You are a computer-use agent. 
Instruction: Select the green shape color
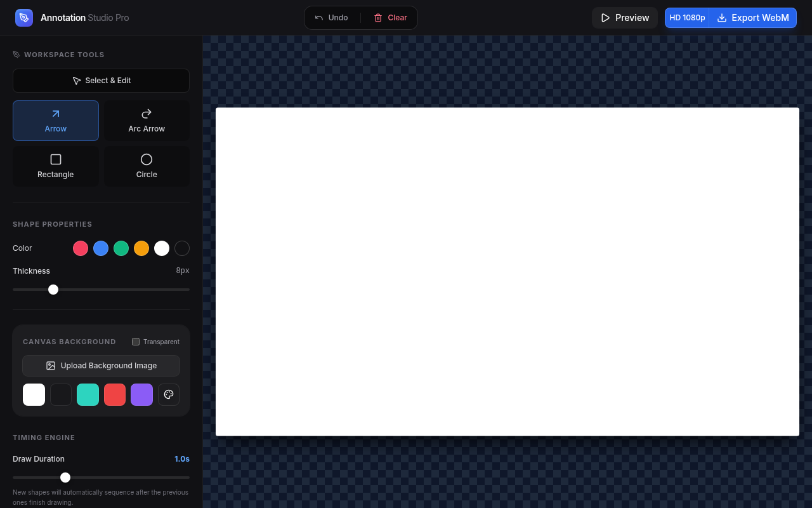(x=121, y=248)
